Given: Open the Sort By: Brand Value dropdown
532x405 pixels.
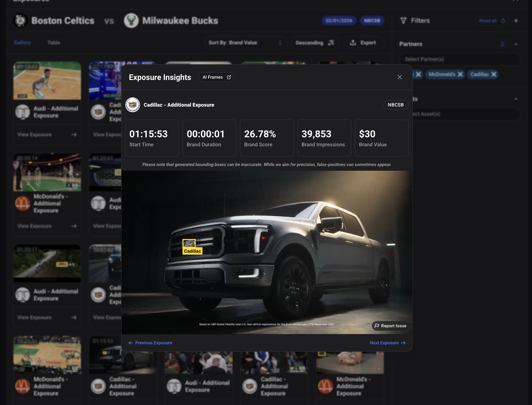Looking at the screenshot, I should click(246, 43).
